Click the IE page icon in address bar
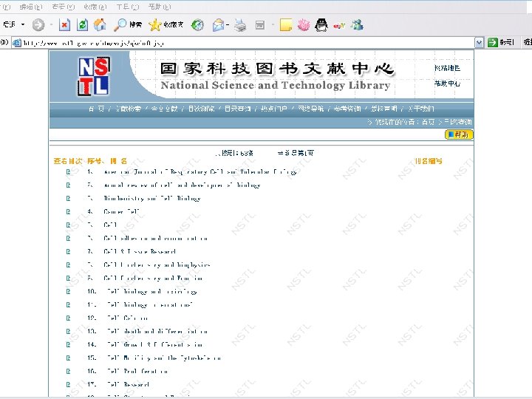This screenshot has width=532, height=399. (16, 43)
